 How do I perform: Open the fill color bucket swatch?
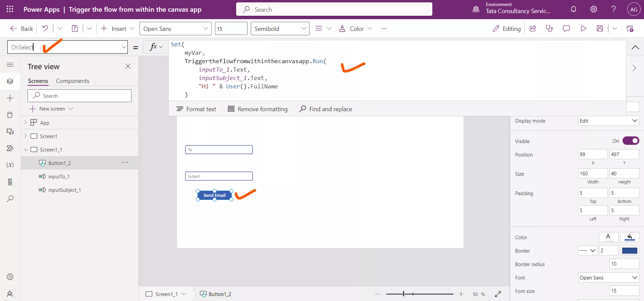coord(630,237)
